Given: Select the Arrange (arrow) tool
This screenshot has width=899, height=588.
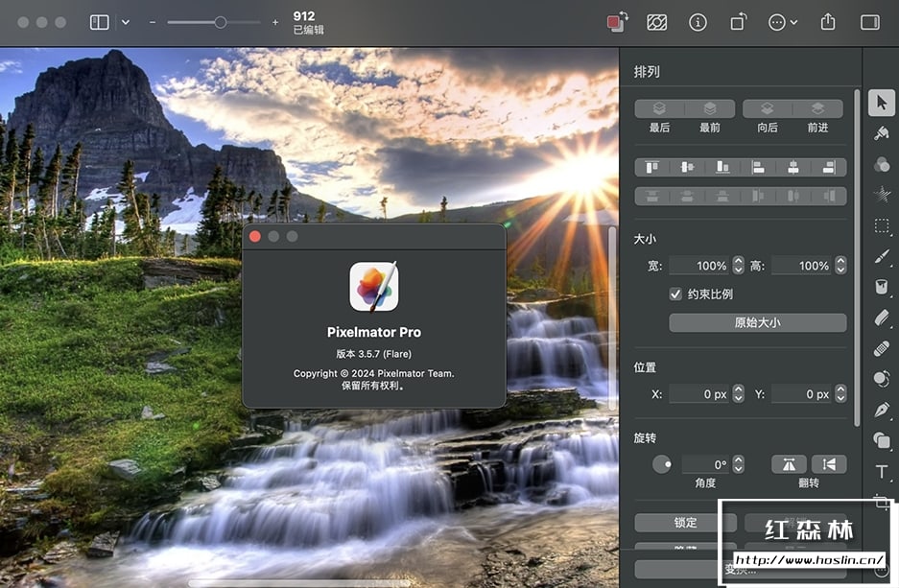Looking at the screenshot, I should click(x=882, y=104).
